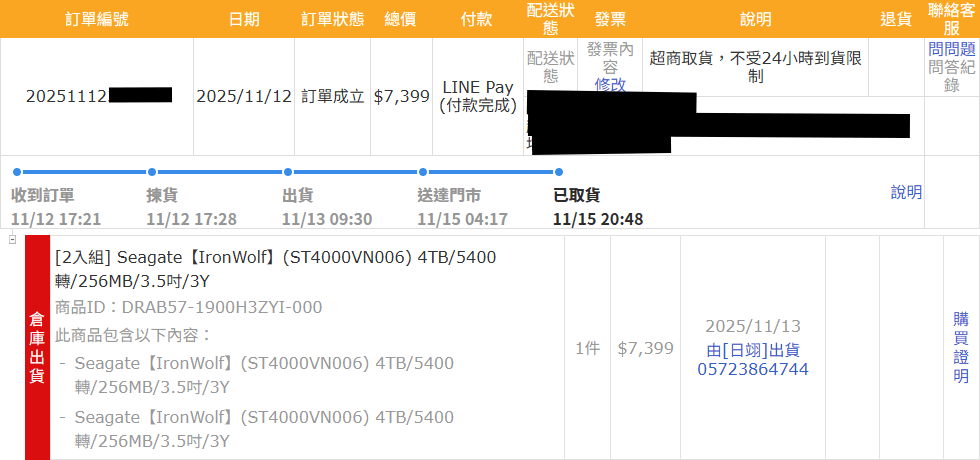Open the 問問題 customer service link
This screenshot has width=980, height=460.
point(951,48)
